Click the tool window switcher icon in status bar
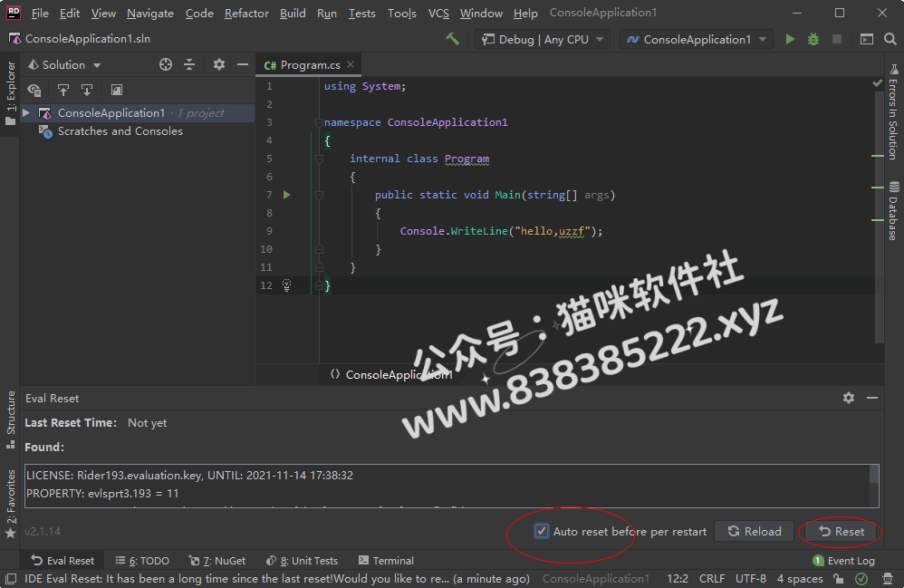 pyautogui.click(x=10, y=579)
